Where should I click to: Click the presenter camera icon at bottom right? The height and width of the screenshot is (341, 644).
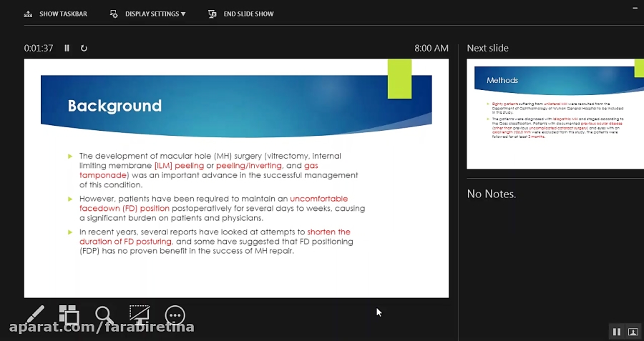(x=633, y=332)
